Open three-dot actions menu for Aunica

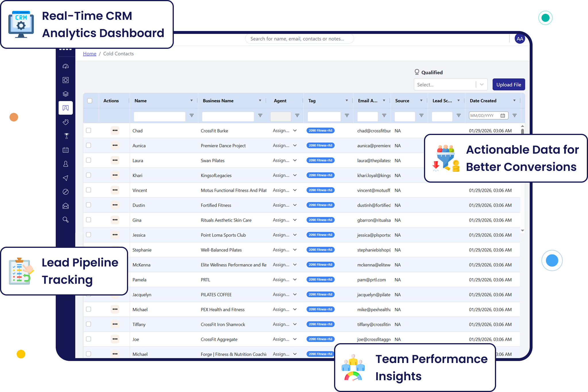click(x=115, y=145)
